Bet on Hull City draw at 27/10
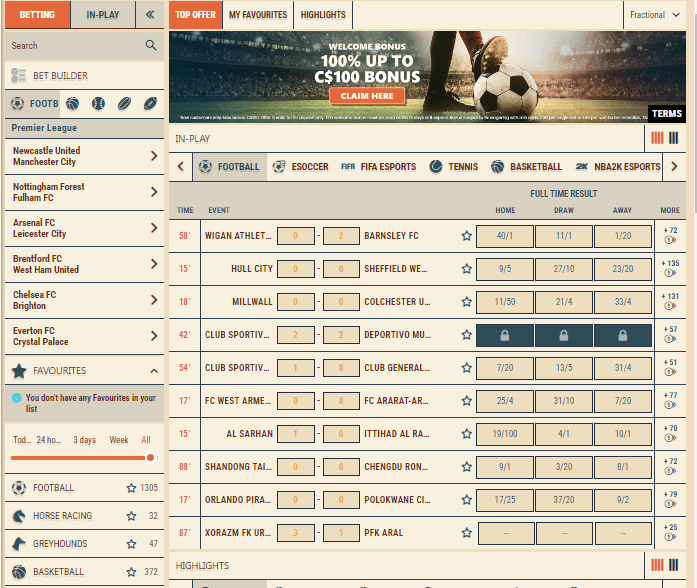Viewport: 697px width, 588px height. click(564, 269)
